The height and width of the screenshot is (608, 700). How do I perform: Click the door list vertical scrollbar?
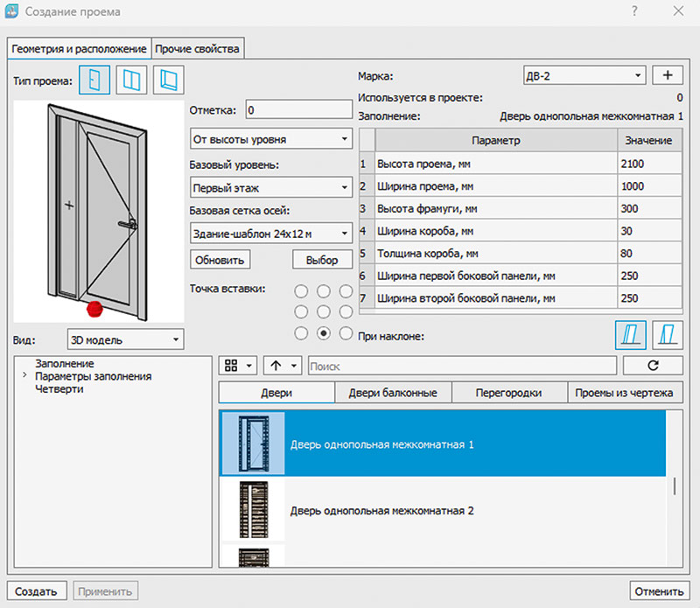click(x=674, y=486)
